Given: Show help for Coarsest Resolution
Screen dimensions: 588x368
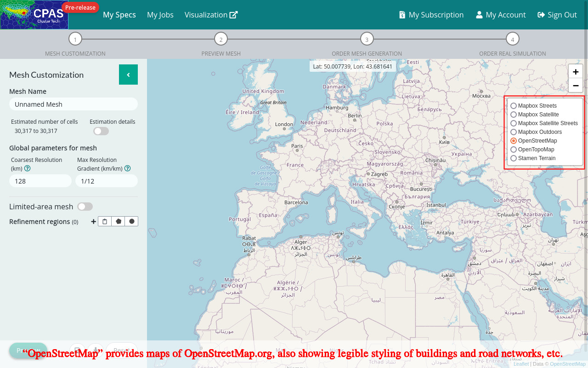Looking at the screenshot, I should coord(27,169).
